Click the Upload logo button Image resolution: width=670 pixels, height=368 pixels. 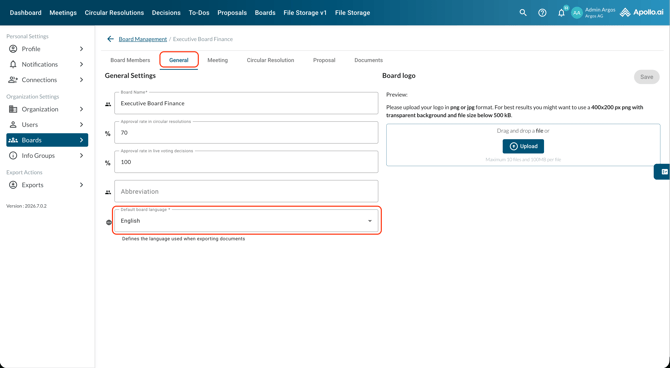[523, 146]
